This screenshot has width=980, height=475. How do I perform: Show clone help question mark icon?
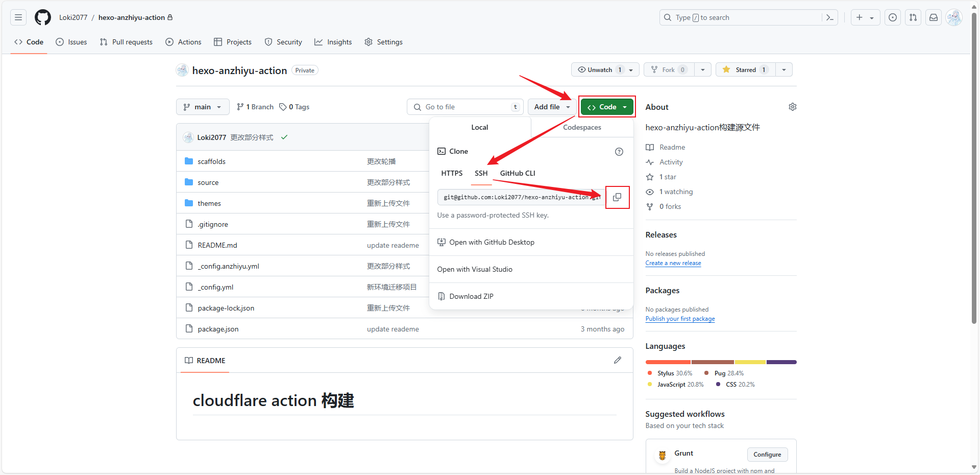click(619, 152)
